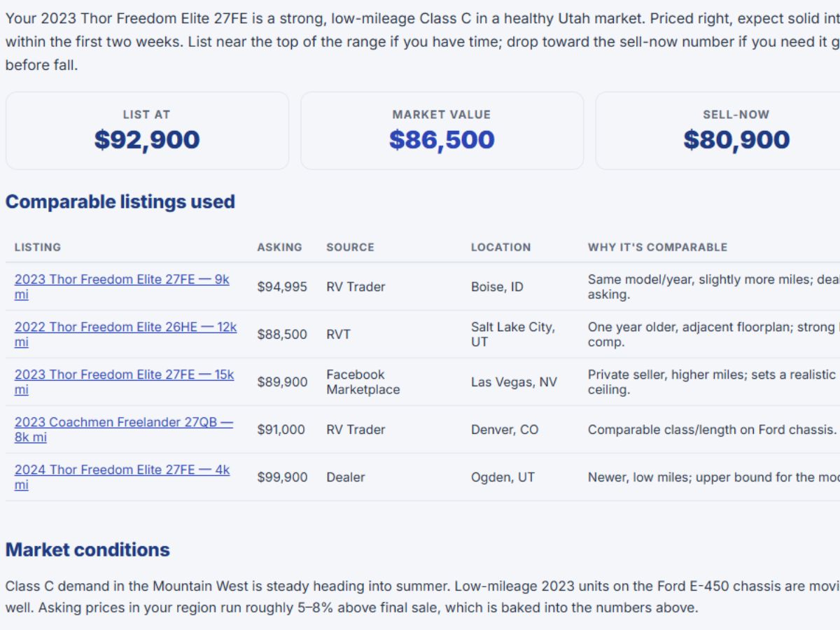The width and height of the screenshot is (840, 630).
Task: Click the 2023 Thor Freedom Elite summary paragraph
Action: click(x=423, y=41)
